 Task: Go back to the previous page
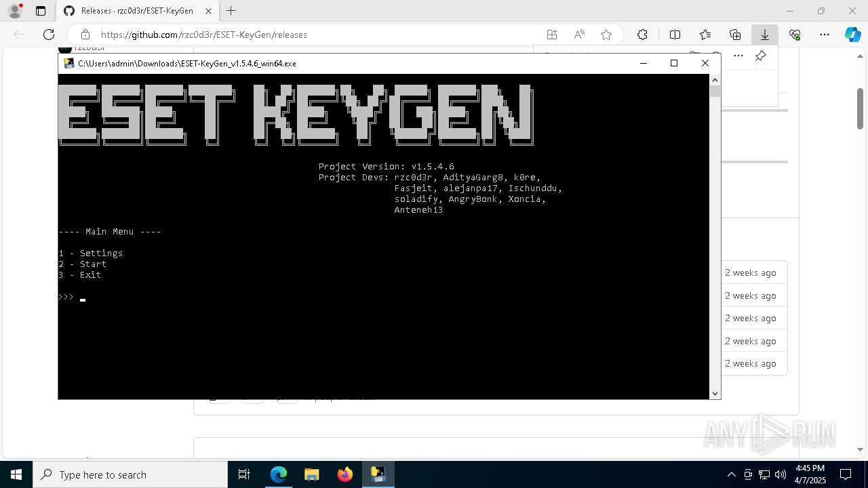pos(19,35)
